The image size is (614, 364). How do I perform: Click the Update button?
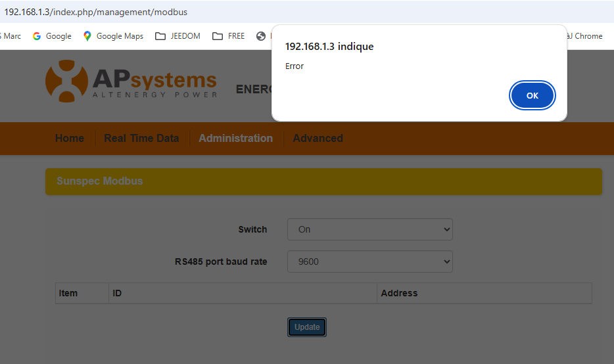[307, 327]
